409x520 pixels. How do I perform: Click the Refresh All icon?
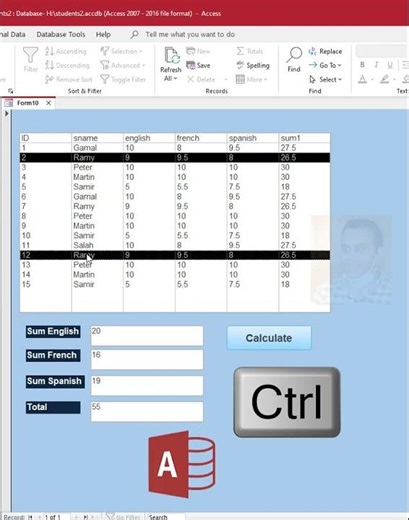(x=171, y=56)
